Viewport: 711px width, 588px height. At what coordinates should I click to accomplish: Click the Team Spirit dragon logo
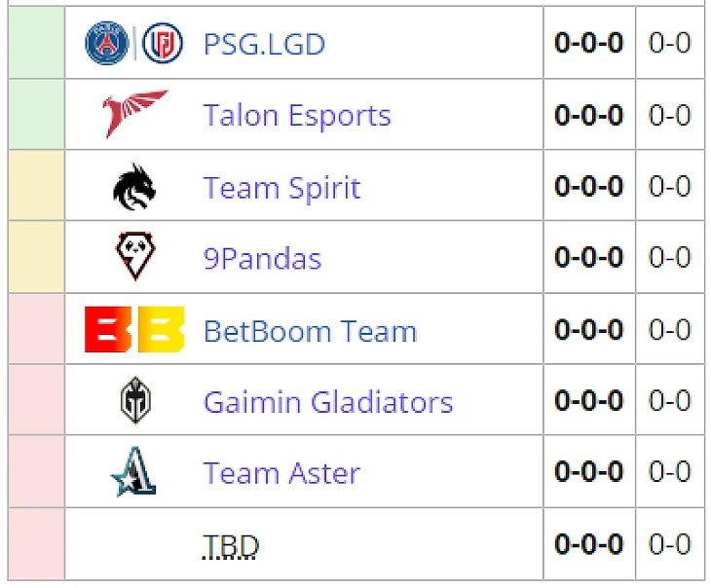point(134,187)
